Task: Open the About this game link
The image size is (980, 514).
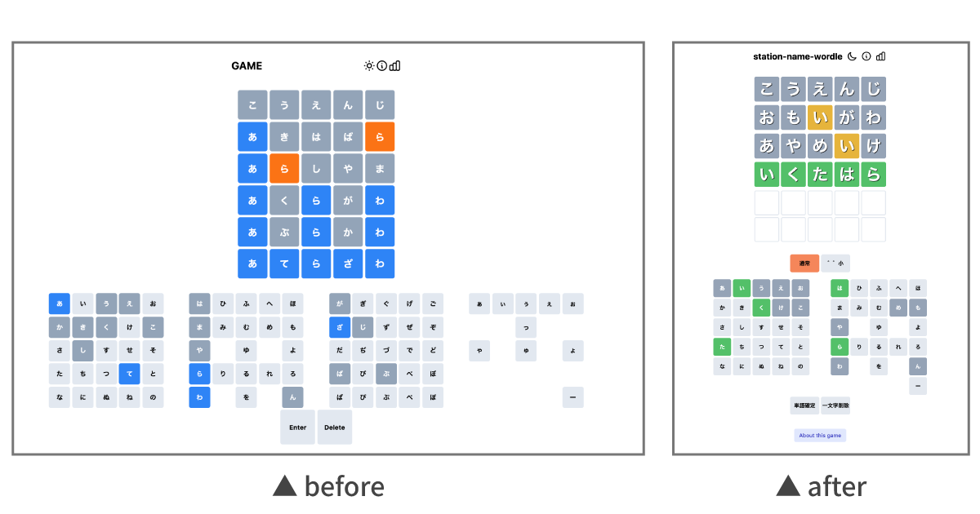Action: tap(820, 436)
